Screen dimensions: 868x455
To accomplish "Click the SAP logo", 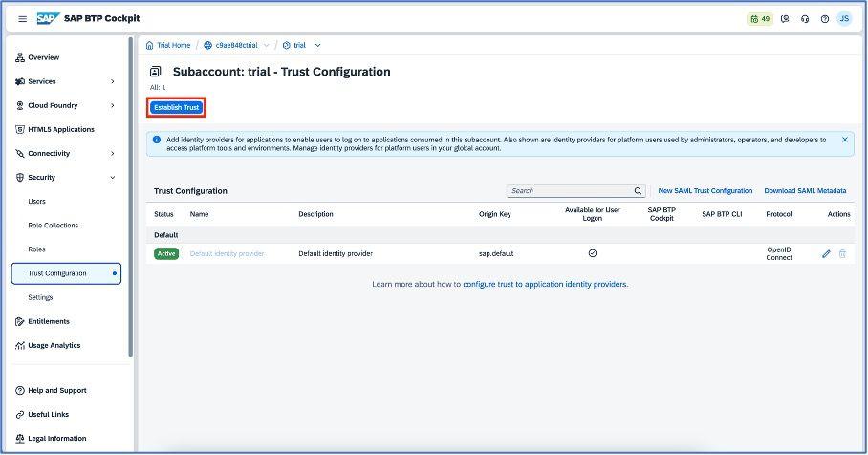I will [x=48, y=19].
